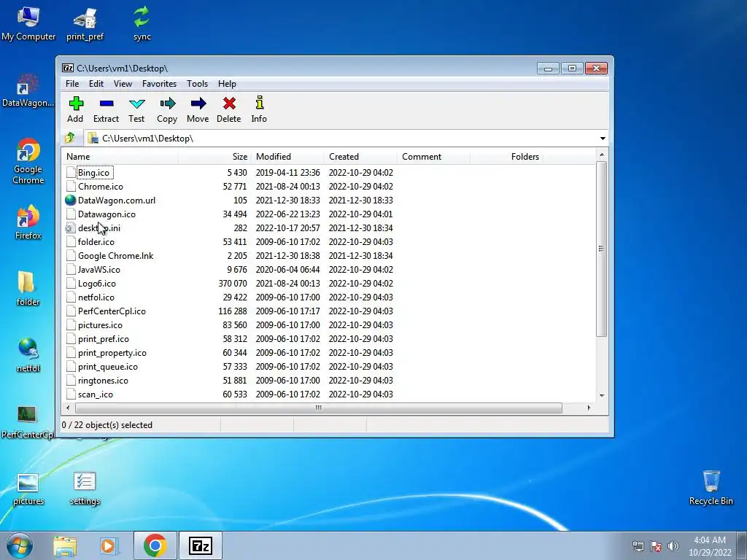Click the Action Center flag tray icon
Image resolution: width=747 pixels, height=560 pixels.
pos(656,546)
